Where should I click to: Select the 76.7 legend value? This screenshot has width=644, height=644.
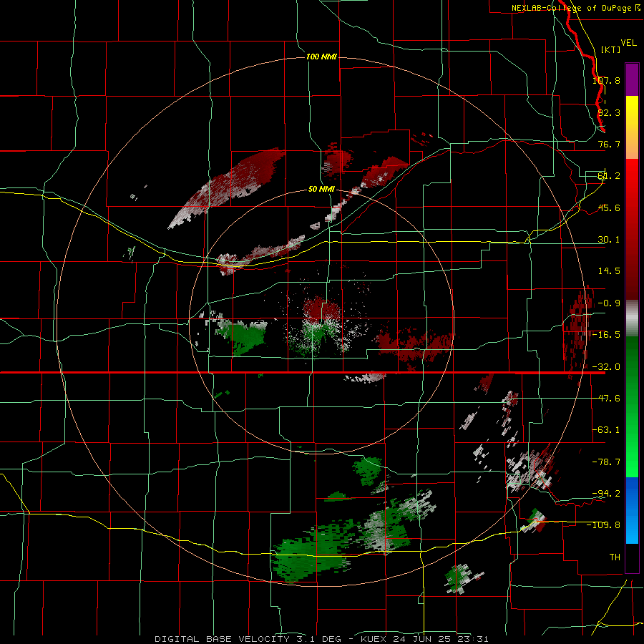(x=609, y=144)
